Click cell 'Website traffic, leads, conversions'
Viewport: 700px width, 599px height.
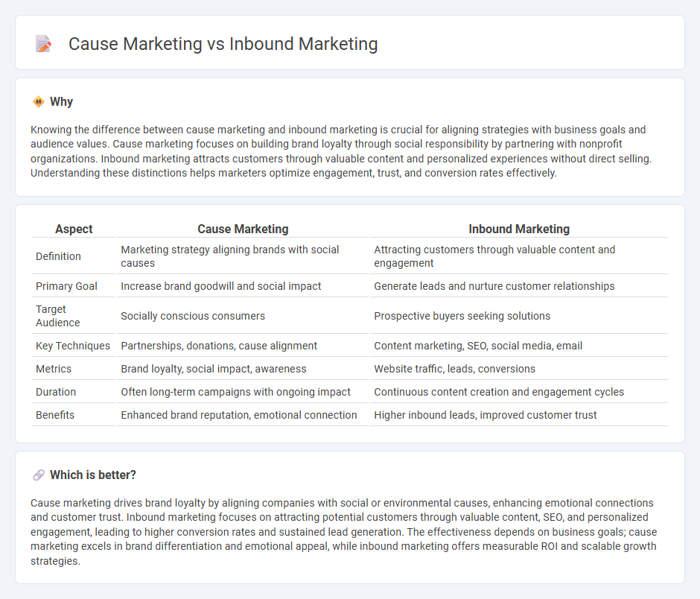pos(519,369)
